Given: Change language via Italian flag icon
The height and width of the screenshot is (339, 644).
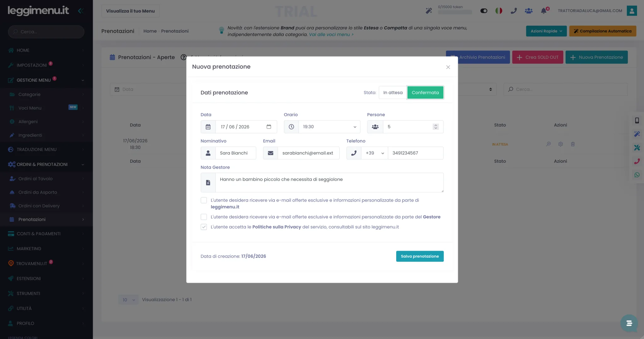Looking at the screenshot, I should click(x=499, y=11).
